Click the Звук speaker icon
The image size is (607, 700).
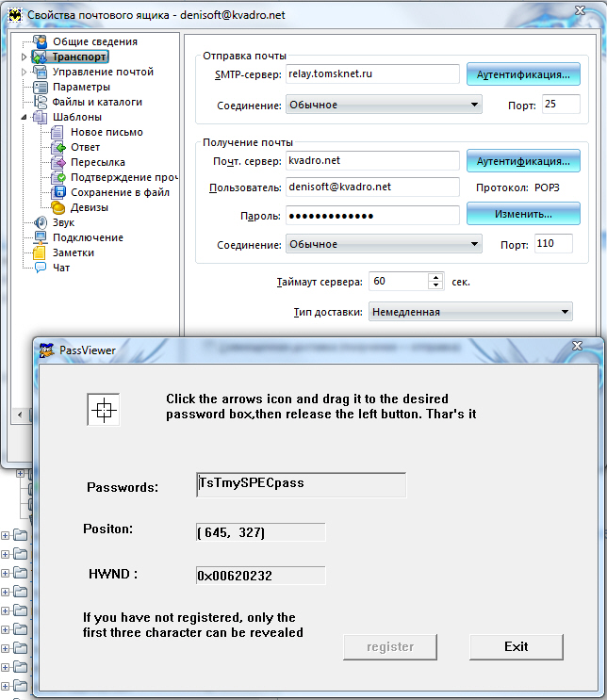pyautogui.click(x=41, y=222)
